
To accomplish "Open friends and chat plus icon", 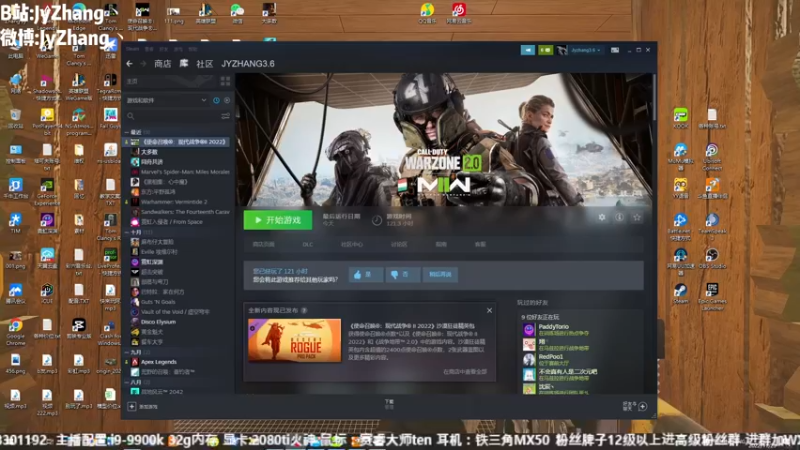I will click(x=643, y=407).
